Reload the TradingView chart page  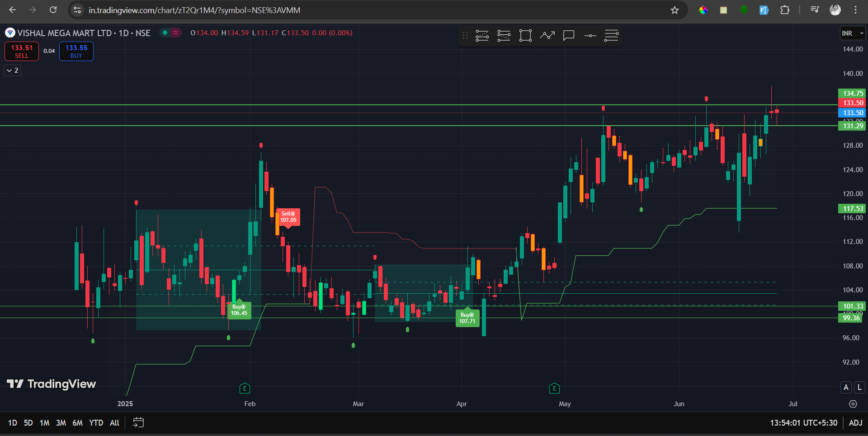(53, 10)
